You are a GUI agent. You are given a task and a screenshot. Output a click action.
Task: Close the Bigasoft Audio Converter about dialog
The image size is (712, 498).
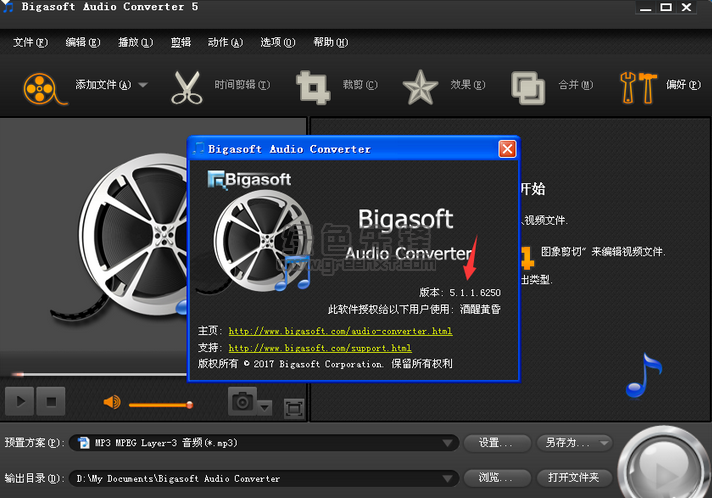(507, 149)
